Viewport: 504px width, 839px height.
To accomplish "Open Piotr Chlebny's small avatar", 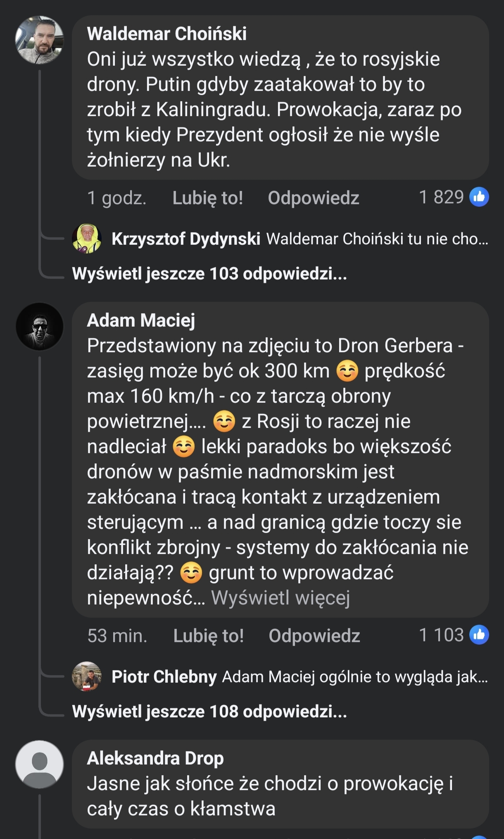I will point(87,676).
